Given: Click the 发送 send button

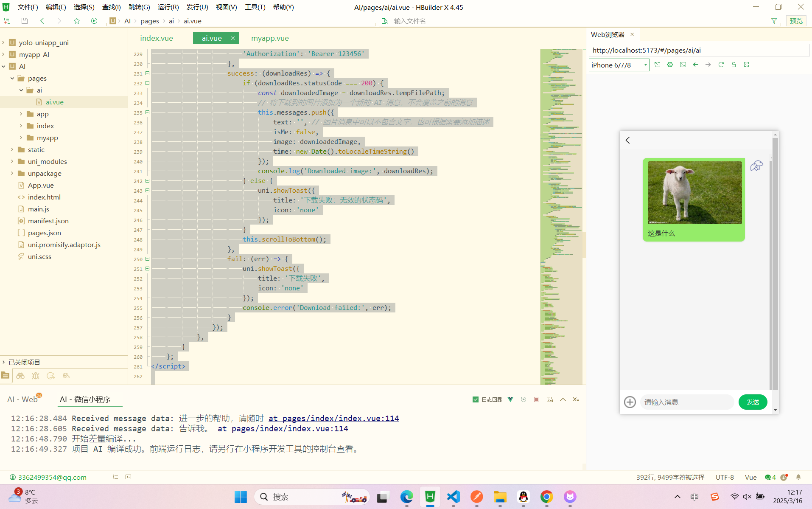Looking at the screenshot, I should [x=753, y=402].
